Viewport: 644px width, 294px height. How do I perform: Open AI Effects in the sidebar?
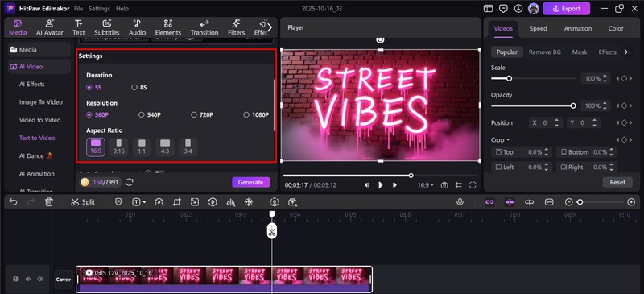click(x=31, y=84)
